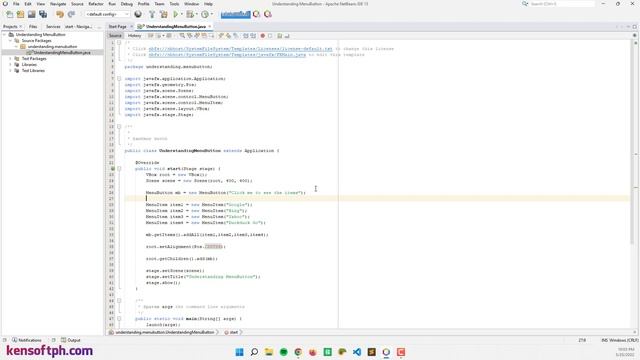Click the find selection magnifier icon in editor toolbar
Screen dimensions: 640x360
click(182, 36)
